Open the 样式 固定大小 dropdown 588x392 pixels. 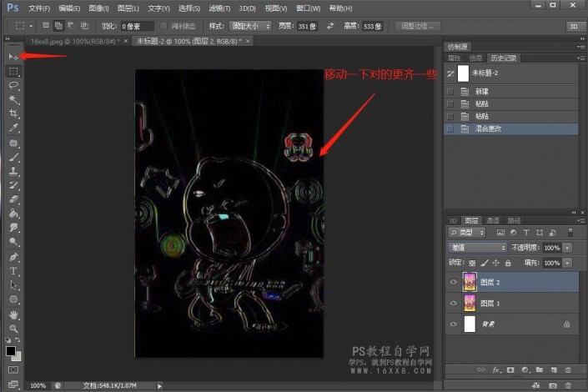[251, 26]
